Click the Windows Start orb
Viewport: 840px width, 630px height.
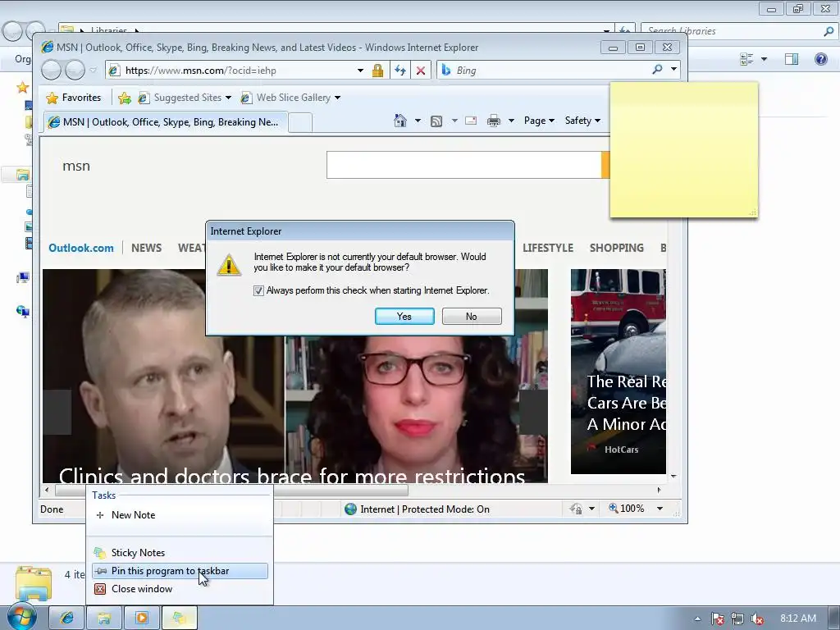coord(22,616)
